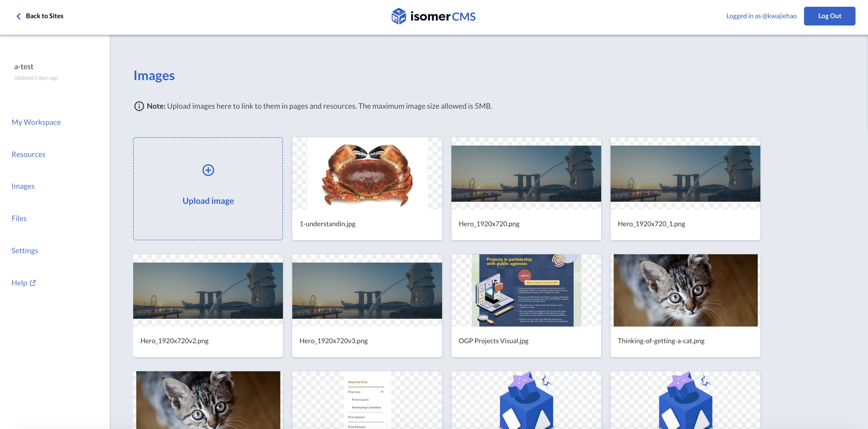Click the plus icon in the upload box

208,170
